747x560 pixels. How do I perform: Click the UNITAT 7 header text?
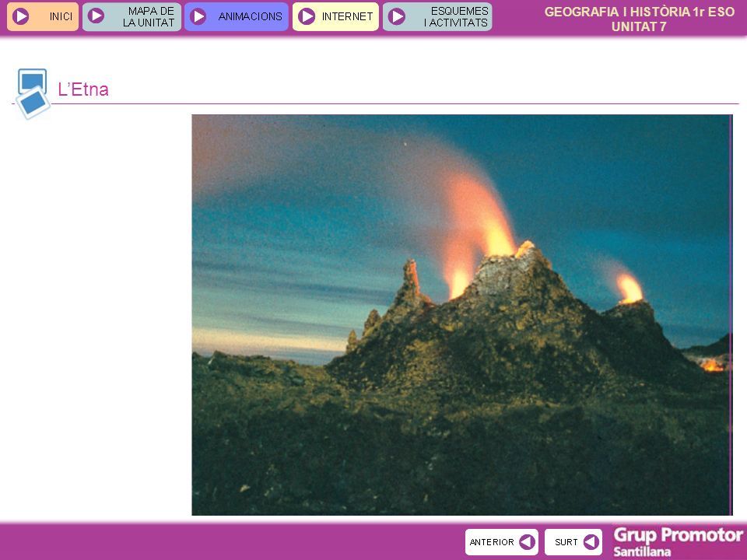(x=639, y=26)
